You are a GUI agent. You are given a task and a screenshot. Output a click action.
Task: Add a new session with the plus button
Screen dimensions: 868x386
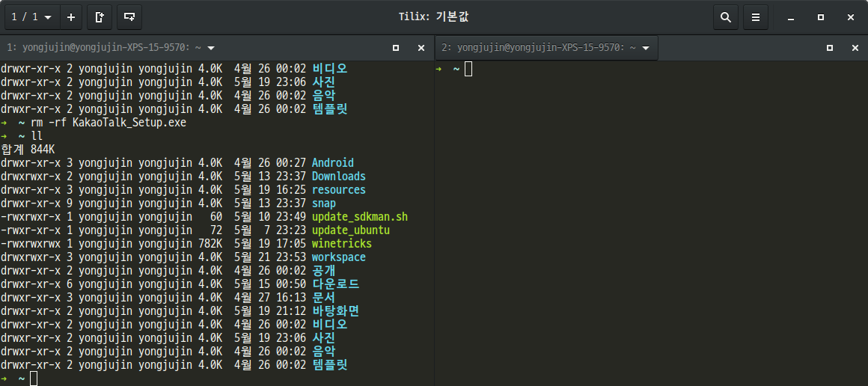pyautogui.click(x=70, y=16)
